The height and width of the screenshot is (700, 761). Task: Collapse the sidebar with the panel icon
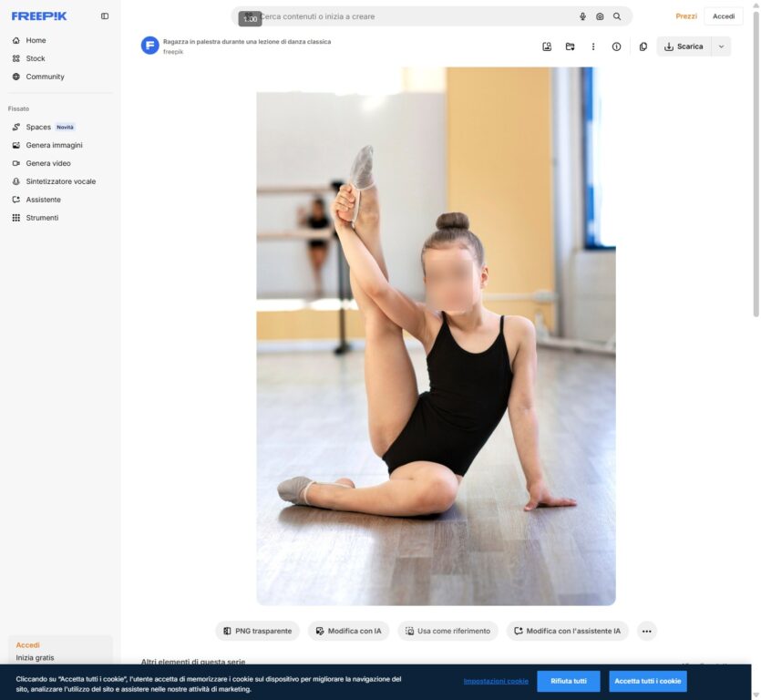[105, 16]
